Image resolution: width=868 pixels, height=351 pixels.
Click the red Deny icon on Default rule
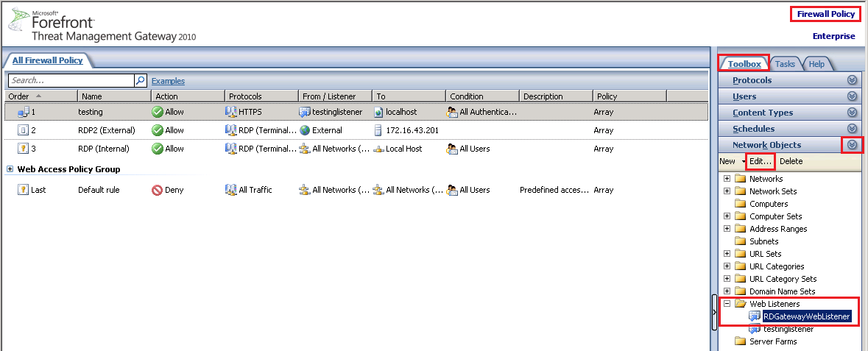(x=157, y=190)
